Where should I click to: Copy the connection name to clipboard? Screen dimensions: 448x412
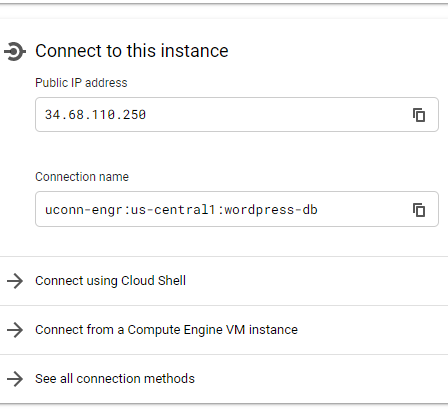coord(419,210)
